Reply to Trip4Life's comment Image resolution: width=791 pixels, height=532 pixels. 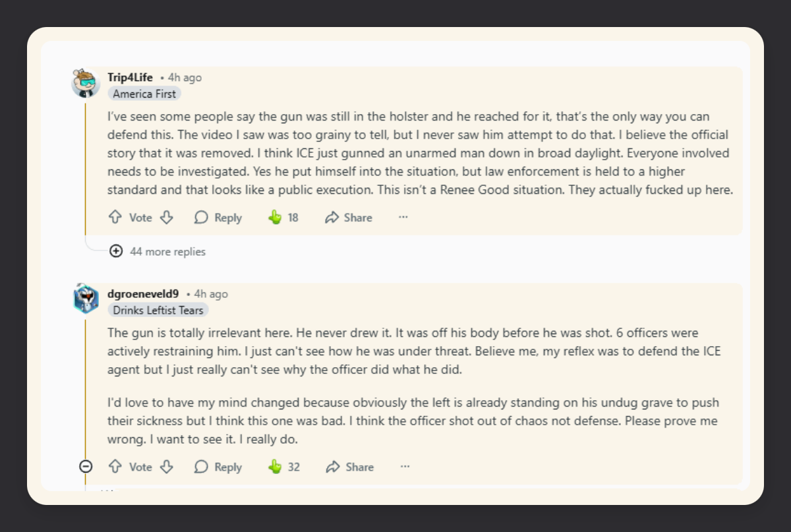pos(218,218)
